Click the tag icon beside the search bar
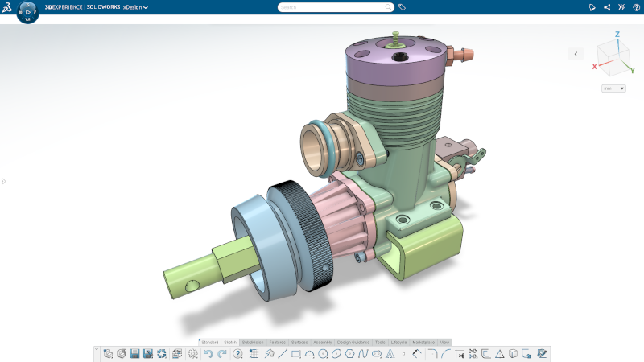Screen dimensions: 644x362 coord(402,7)
